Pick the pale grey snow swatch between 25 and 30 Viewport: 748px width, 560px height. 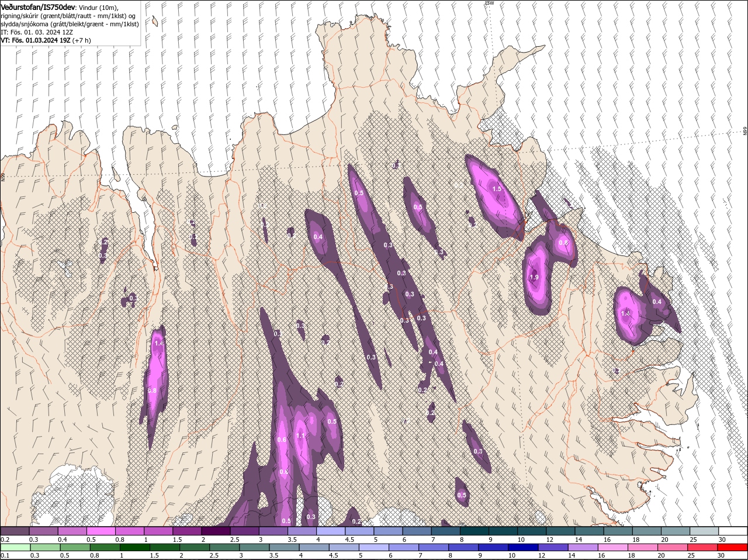tap(705, 531)
